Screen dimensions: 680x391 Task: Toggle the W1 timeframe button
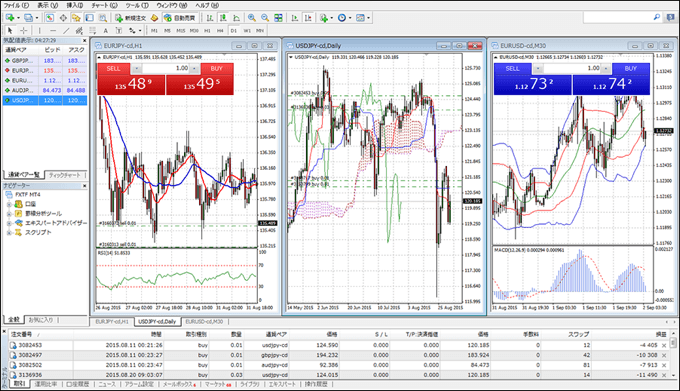(x=247, y=31)
